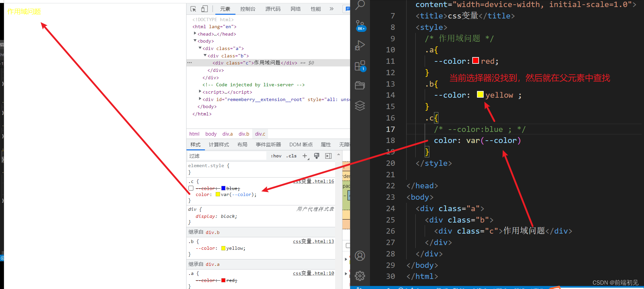This screenshot has width=644, height=289.
Task: Switch to the 网络 (Network) tab
Action: pyautogui.click(x=296, y=9)
